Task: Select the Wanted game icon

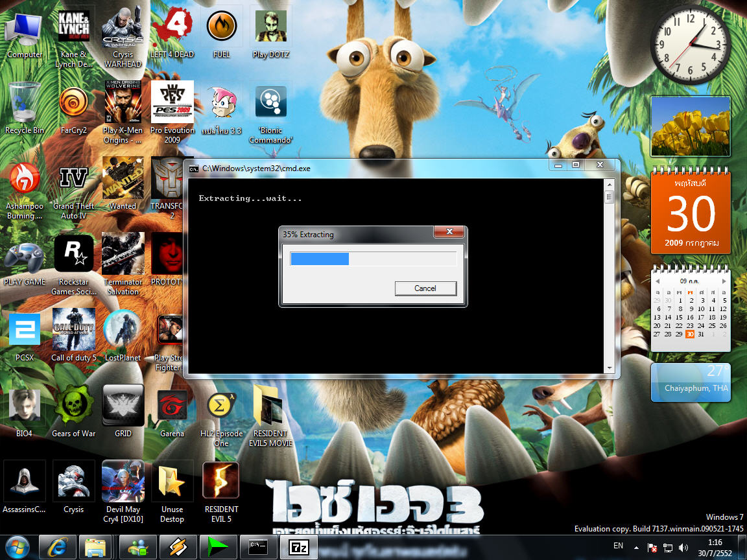Action: coord(123,184)
